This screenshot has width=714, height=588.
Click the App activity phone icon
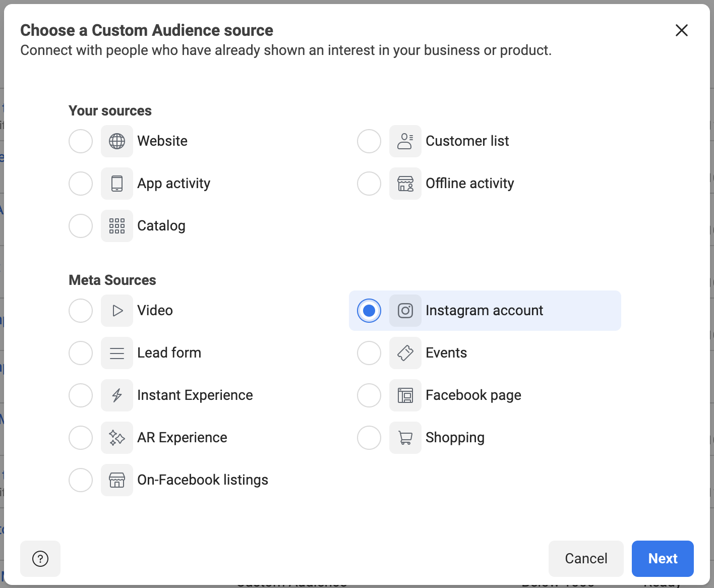pos(117,184)
